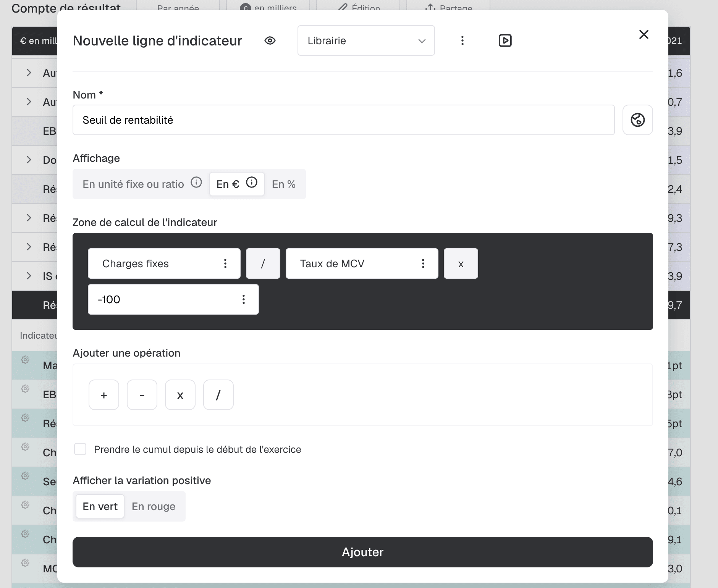Click the info icon beside En €

pyautogui.click(x=252, y=183)
